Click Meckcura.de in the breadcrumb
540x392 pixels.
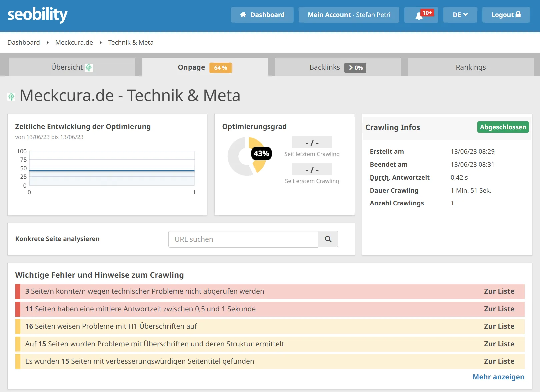pos(74,42)
